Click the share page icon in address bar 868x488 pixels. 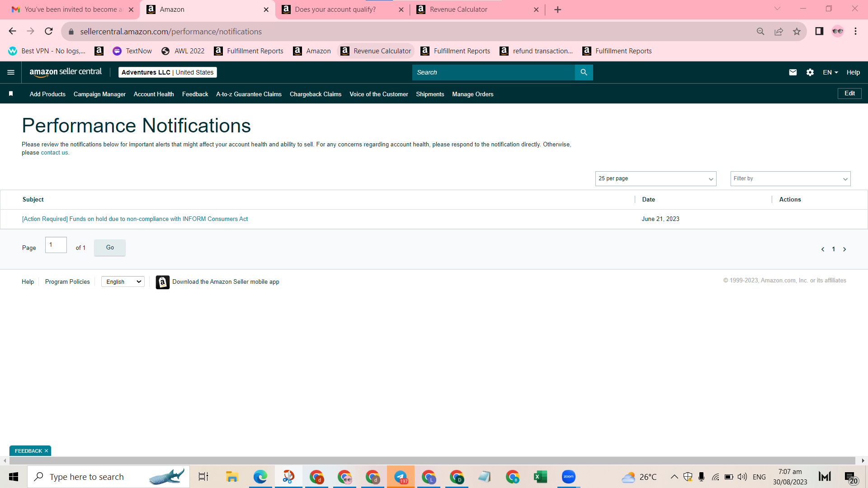[778, 31]
